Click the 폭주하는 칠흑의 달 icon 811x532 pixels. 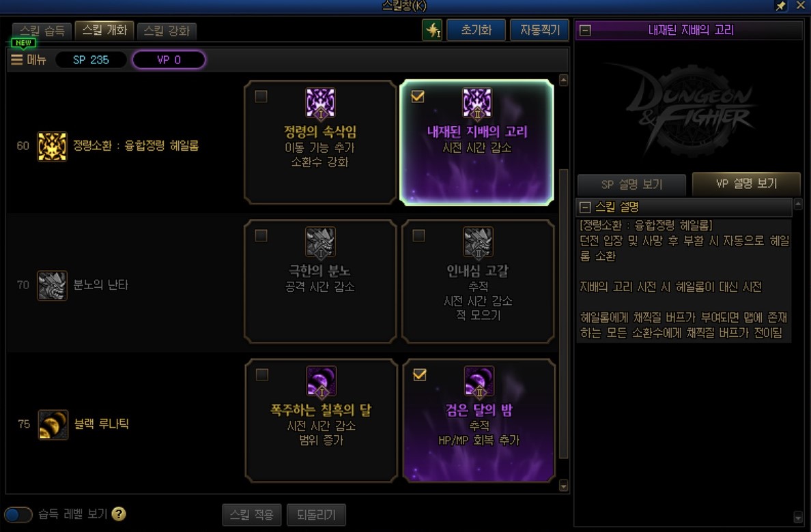[322, 381]
